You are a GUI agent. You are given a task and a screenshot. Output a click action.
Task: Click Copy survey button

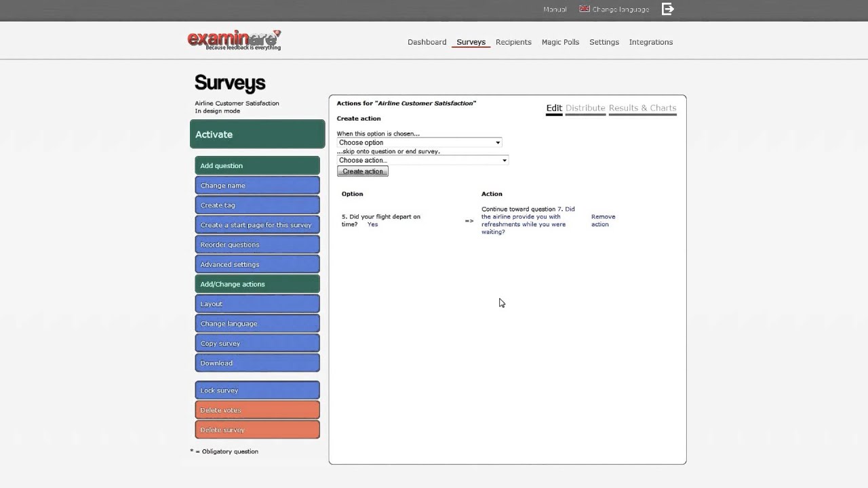257,343
